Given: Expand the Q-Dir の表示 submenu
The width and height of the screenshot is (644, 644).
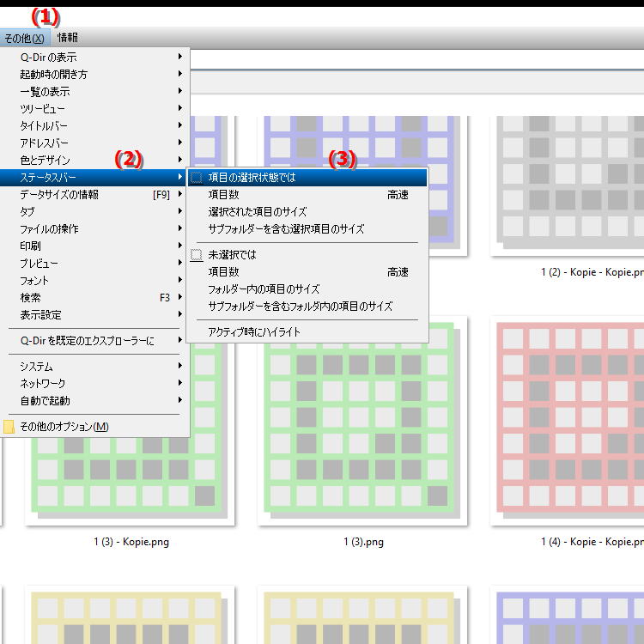Looking at the screenshot, I should pyautogui.click(x=94, y=57).
